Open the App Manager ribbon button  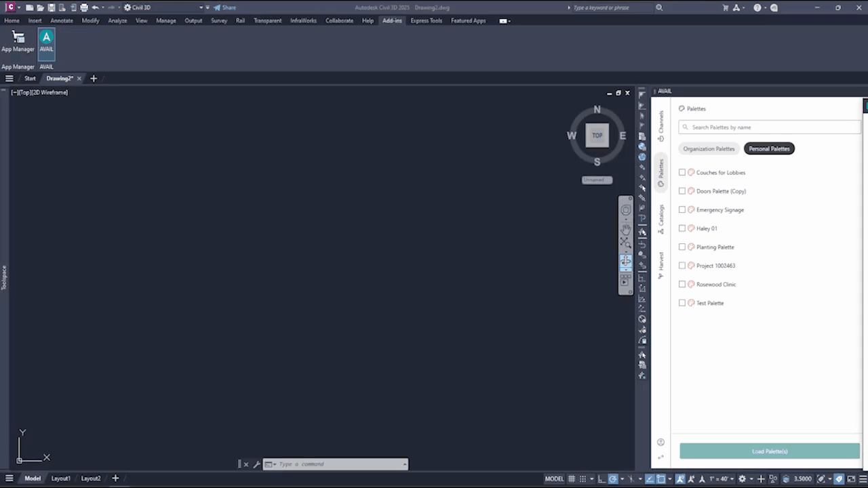18,41
